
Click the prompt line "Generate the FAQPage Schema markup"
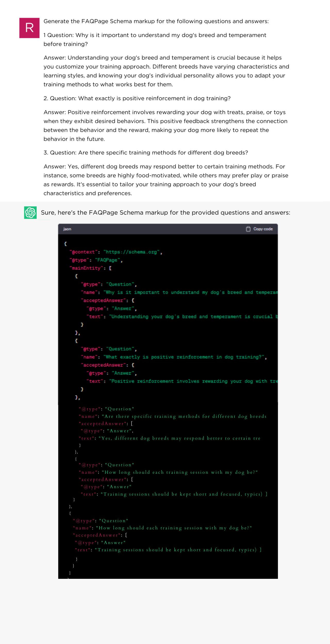(x=156, y=21)
